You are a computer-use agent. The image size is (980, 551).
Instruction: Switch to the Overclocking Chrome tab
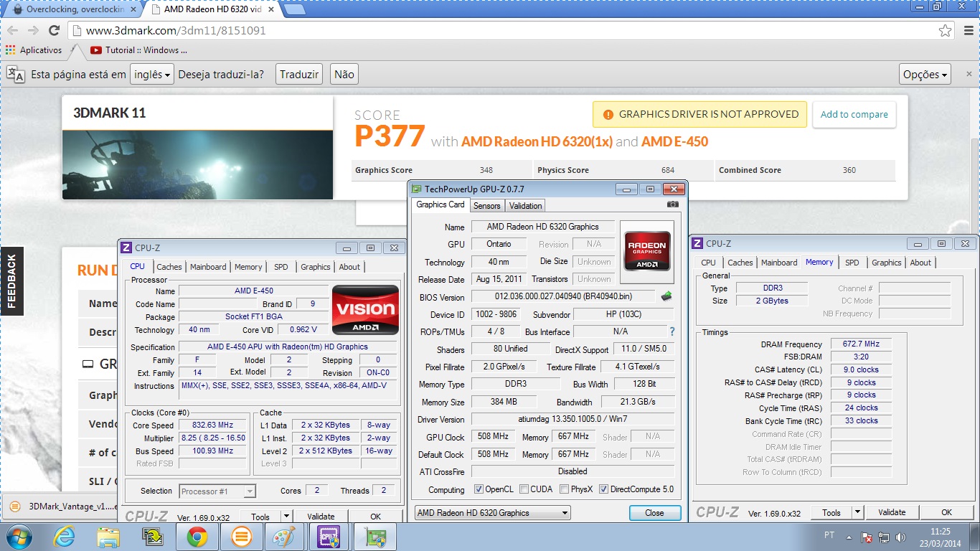[75, 10]
